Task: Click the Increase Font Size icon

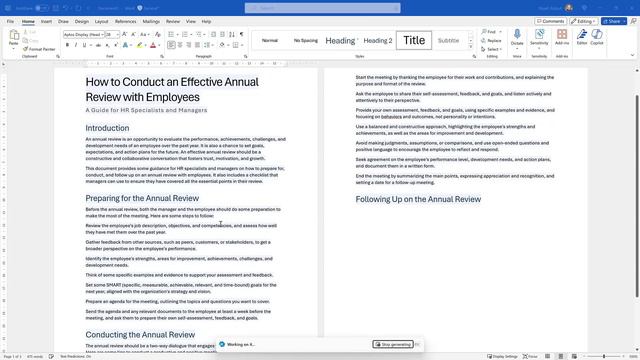Action: (124, 34)
